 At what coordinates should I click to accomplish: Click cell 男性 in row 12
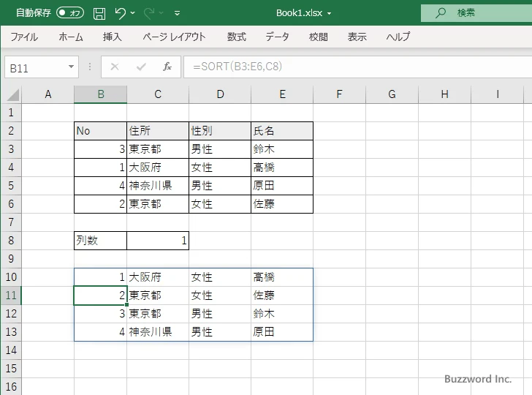220,314
